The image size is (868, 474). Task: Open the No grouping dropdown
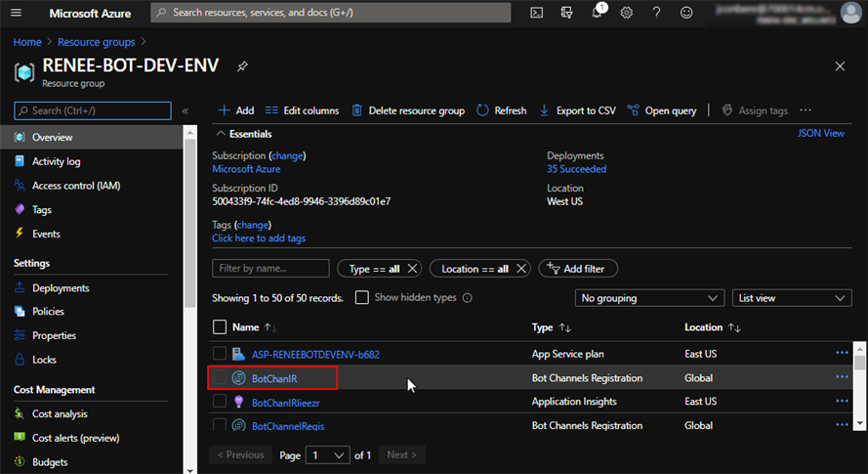click(648, 298)
